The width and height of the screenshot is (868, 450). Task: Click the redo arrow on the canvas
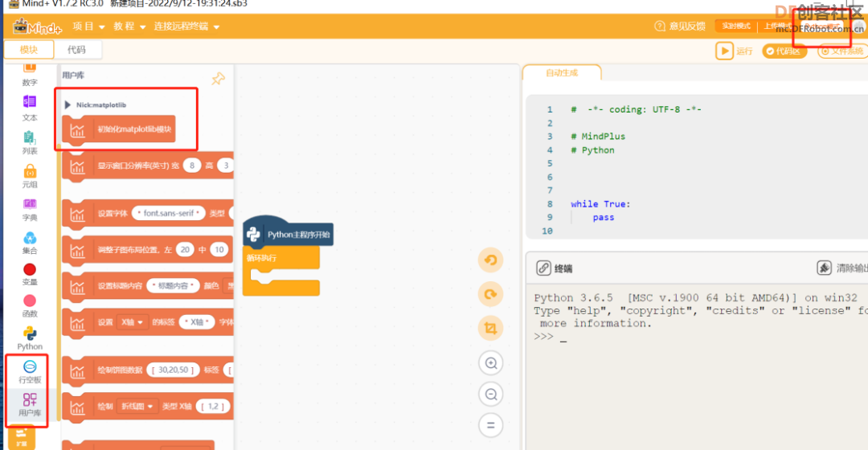coord(490,294)
